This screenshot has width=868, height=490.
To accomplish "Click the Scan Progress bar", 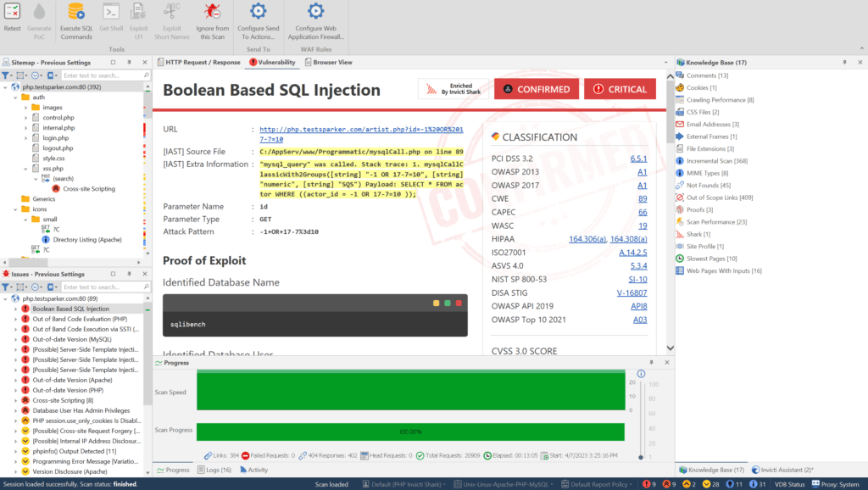I will (x=409, y=430).
